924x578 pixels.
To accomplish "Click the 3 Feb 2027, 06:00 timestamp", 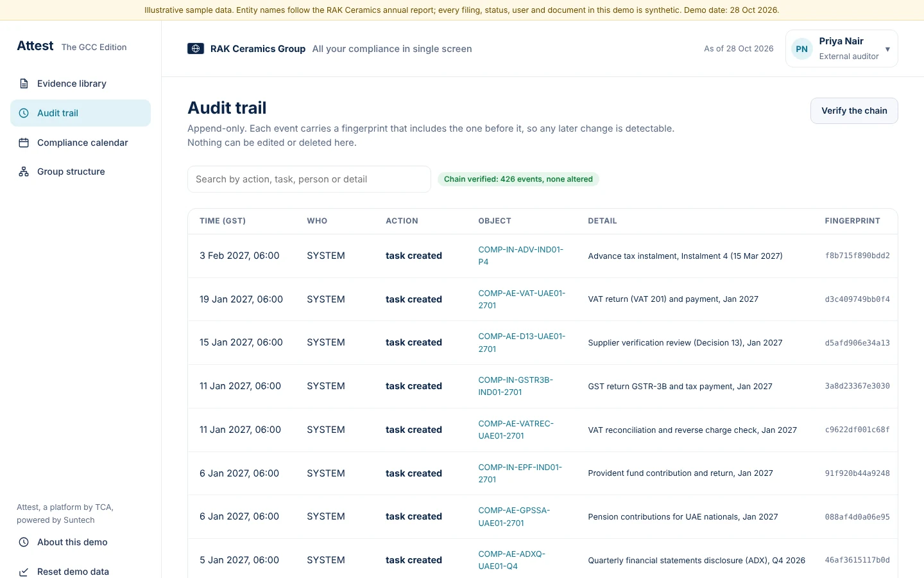I will (x=239, y=256).
